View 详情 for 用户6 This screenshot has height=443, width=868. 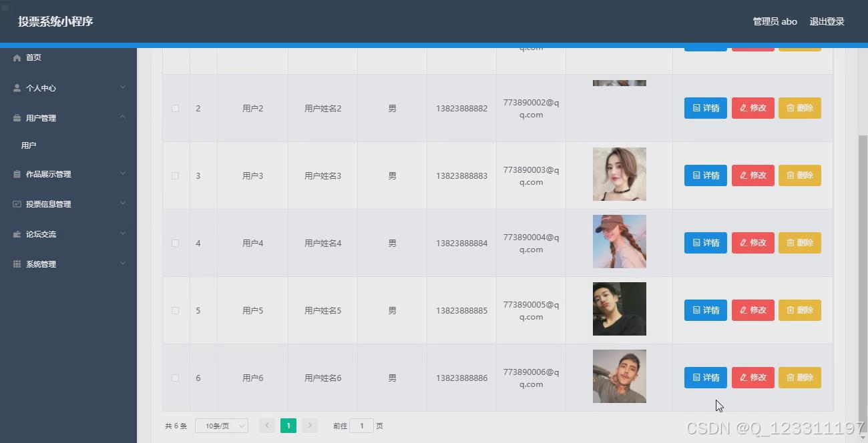coord(706,378)
